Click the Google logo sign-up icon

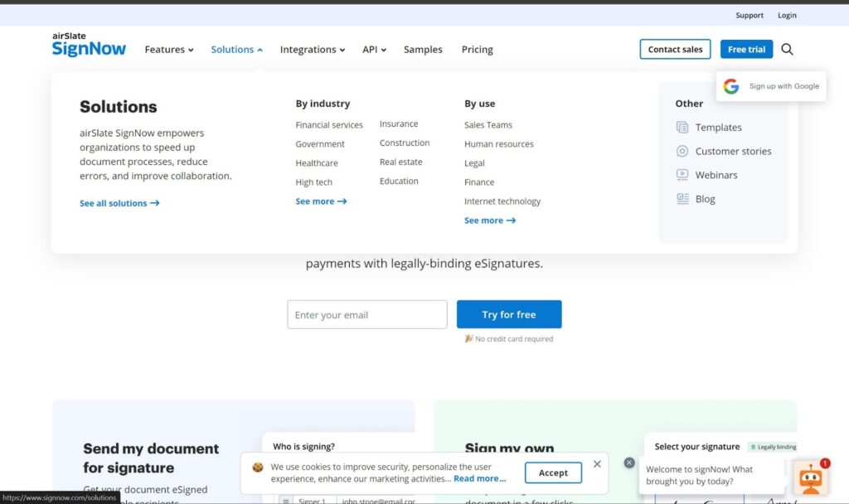pyautogui.click(x=730, y=86)
